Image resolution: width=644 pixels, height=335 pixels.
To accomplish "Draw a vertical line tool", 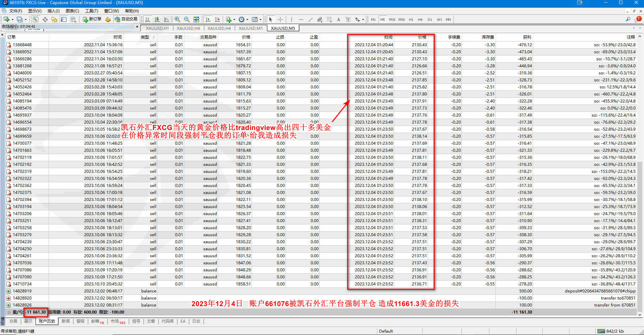I will click(291, 19).
